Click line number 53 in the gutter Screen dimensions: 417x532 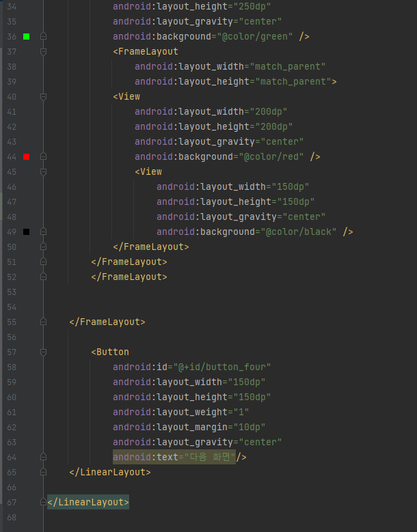click(x=12, y=292)
